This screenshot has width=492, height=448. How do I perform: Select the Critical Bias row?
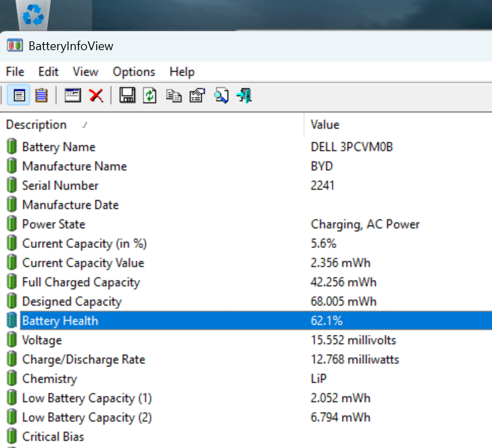246,436
